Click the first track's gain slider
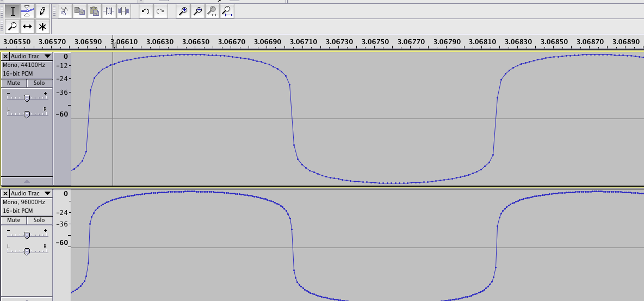Screen dimensions: 644x301 coord(27,98)
